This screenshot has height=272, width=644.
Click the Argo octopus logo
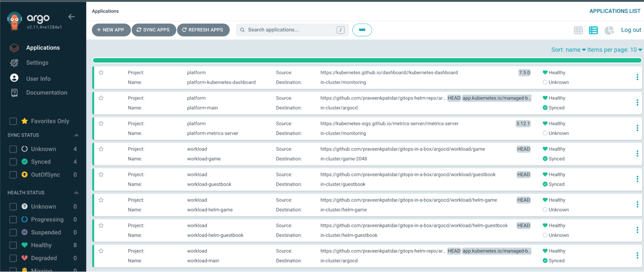tap(14, 21)
